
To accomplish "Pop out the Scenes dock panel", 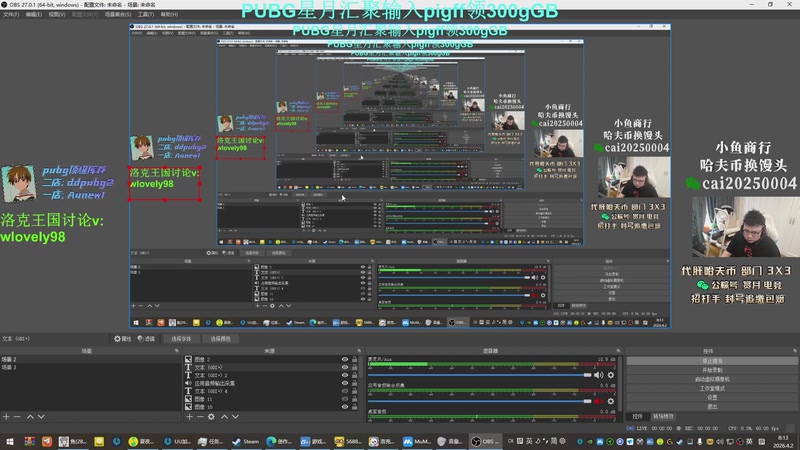I will (177, 351).
